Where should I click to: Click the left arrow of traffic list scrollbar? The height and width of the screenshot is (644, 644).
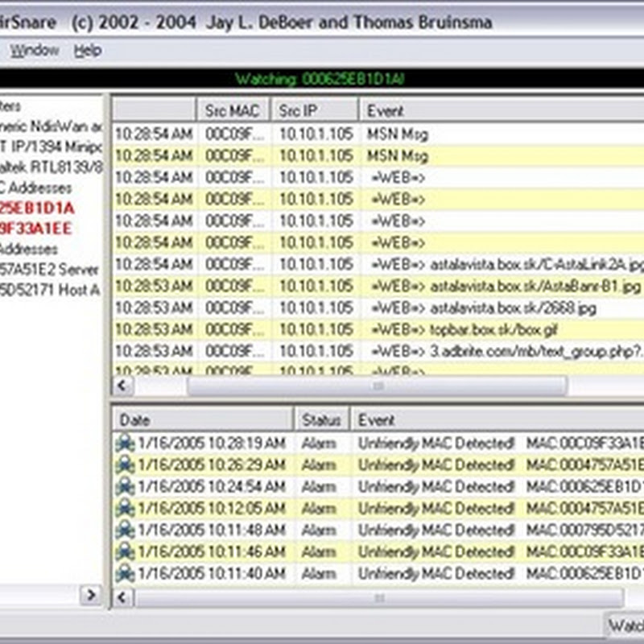pyautogui.click(x=123, y=386)
